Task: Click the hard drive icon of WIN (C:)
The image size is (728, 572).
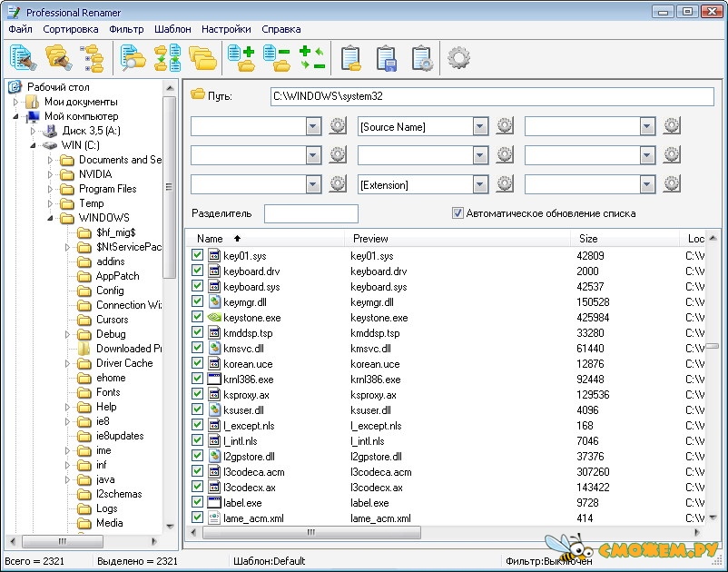Action: [50, 145]
